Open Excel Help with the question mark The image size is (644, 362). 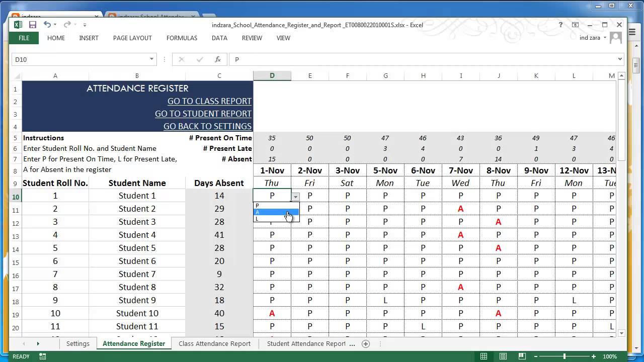tap(561, 25)
